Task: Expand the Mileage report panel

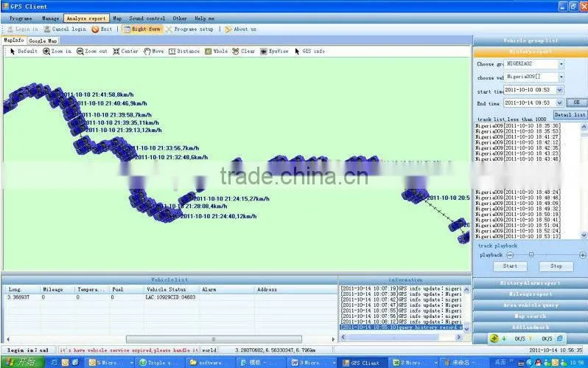Action: [531, 294]
